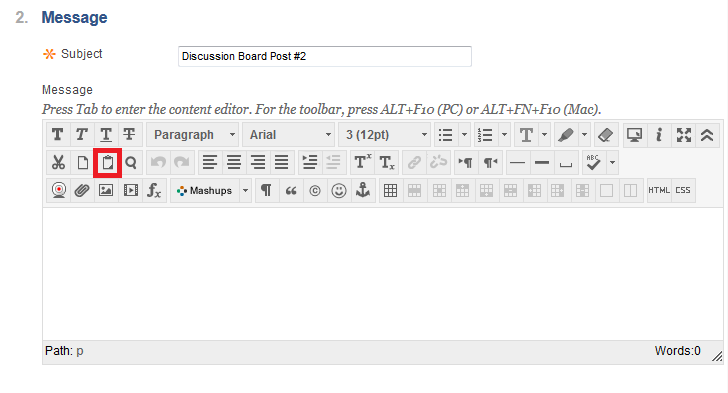
Task: Click the Subject input field
Action: click(x=325, y=56)
